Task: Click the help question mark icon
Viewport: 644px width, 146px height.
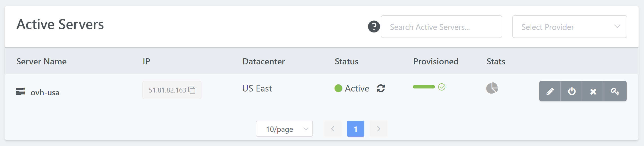Action: click(x=374, y=27)
